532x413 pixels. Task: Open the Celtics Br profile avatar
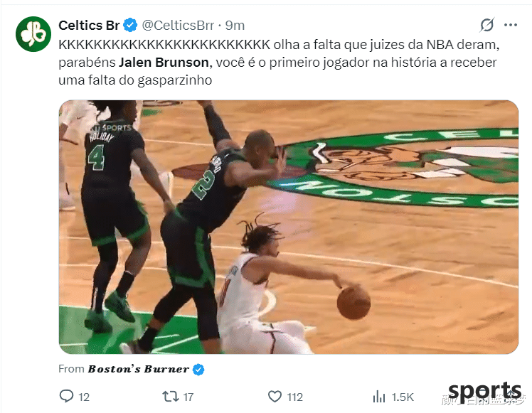(33, 34)
